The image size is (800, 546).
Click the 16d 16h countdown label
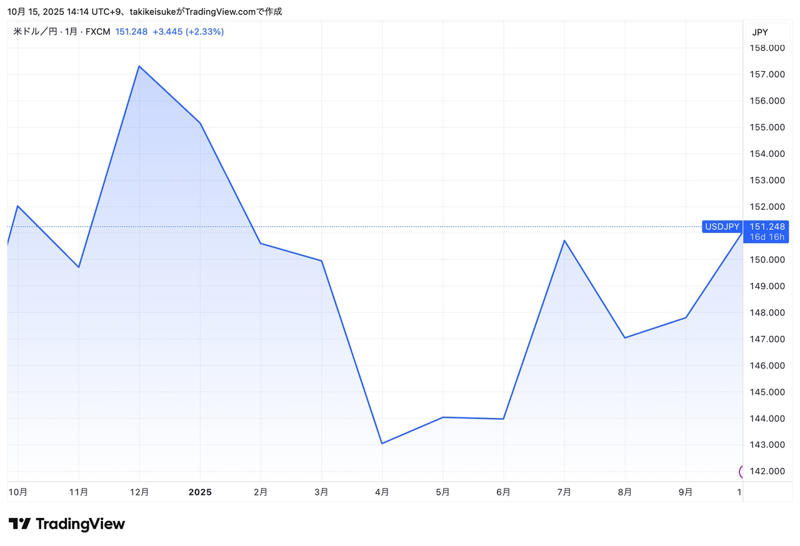767,237
